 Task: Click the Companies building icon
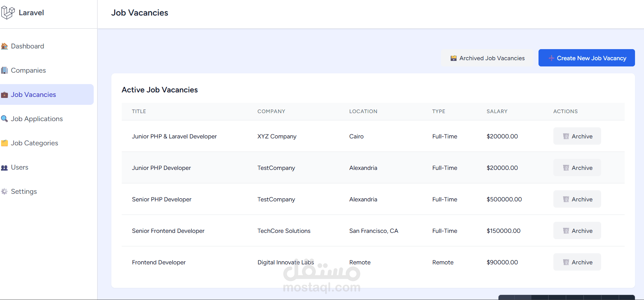tap(4, 71)
